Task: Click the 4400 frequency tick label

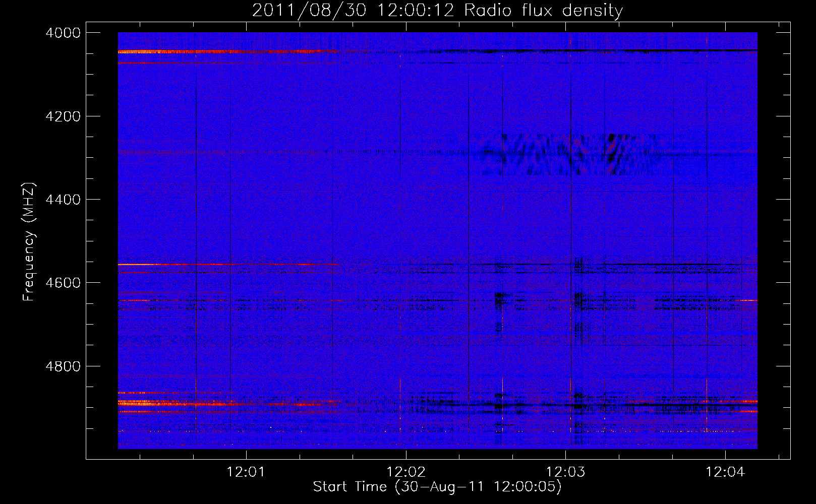Action: click(x=63, y=200)
